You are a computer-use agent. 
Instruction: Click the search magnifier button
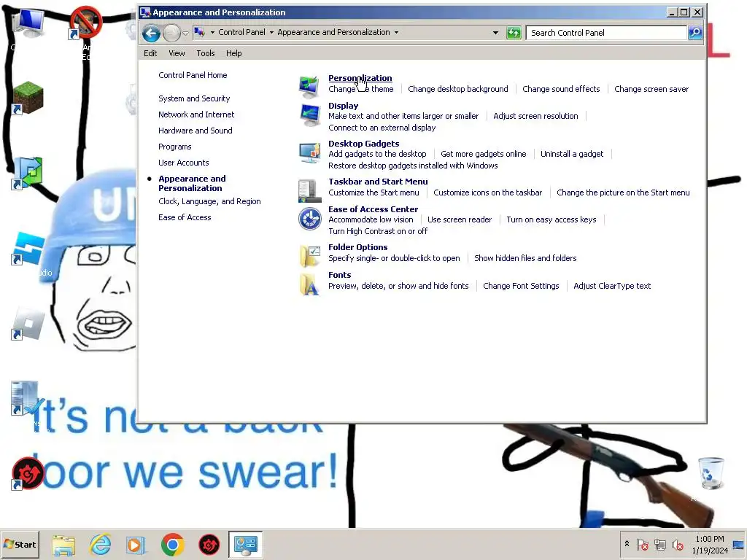(x=695, y=33)
